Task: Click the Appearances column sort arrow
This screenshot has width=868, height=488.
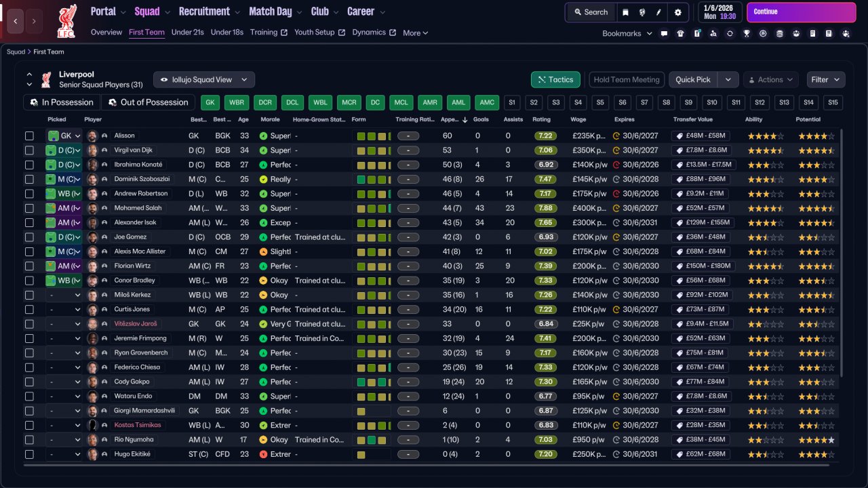Action: click(465, 120)
